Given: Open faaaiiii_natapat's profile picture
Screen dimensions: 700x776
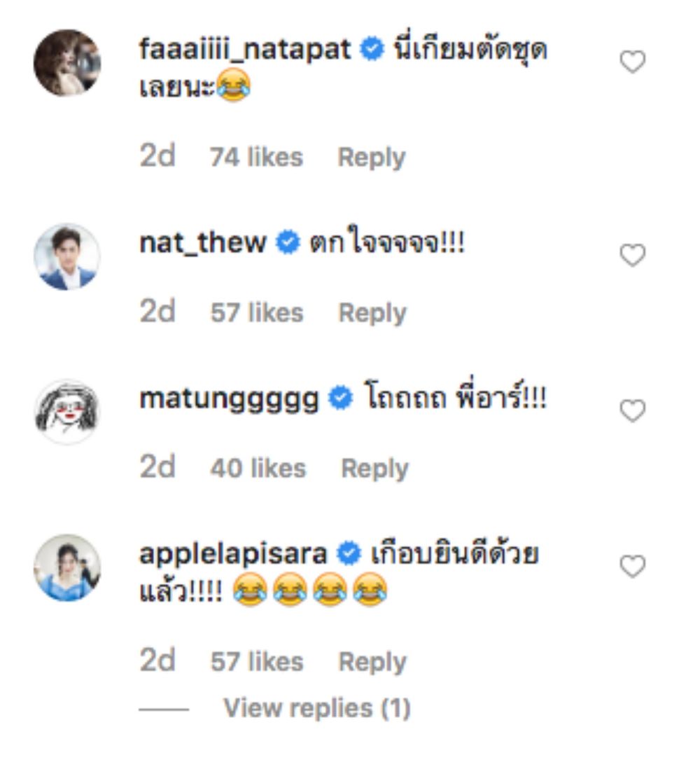Looking at the screenshot, I should [x=67, y=63].
